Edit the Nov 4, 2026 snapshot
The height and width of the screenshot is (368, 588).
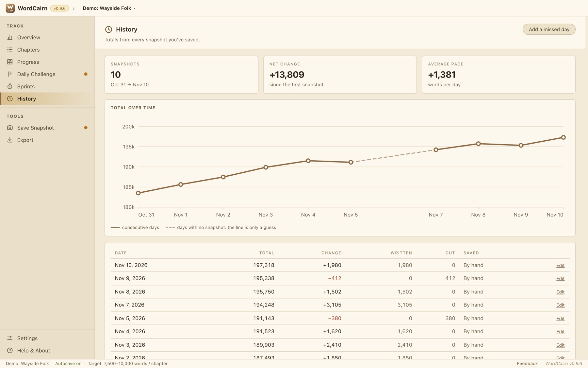560,332
